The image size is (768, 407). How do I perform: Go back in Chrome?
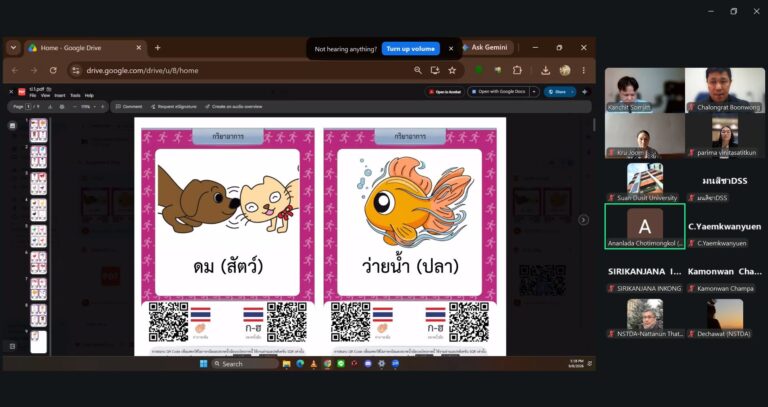(x=15, y=71)
